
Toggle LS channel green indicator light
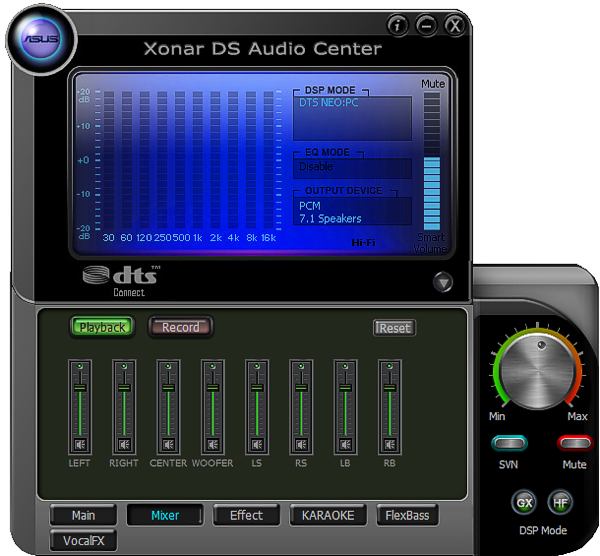pos(257,366)
